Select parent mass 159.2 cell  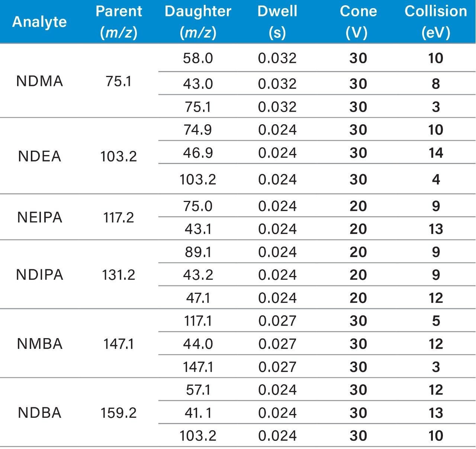point(119,413)
